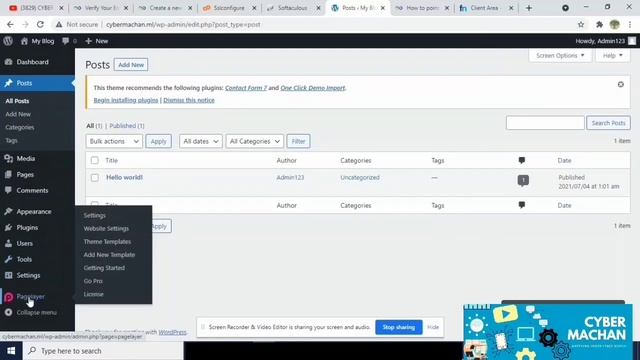Open Tags submenu link

pos(11,140)
